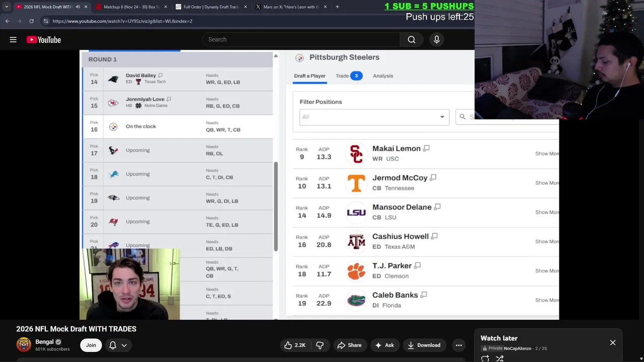Open more actions three-dot menu

tap(459, 345)
